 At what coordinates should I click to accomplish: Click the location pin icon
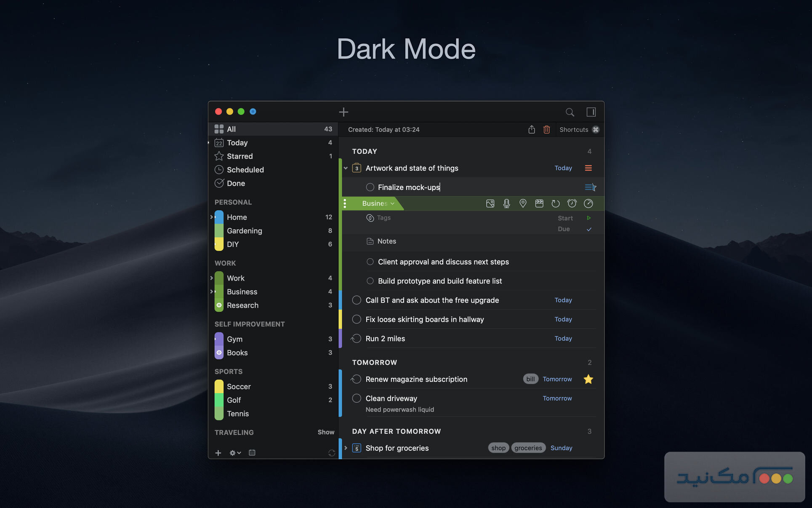click(x=523, y=203)
